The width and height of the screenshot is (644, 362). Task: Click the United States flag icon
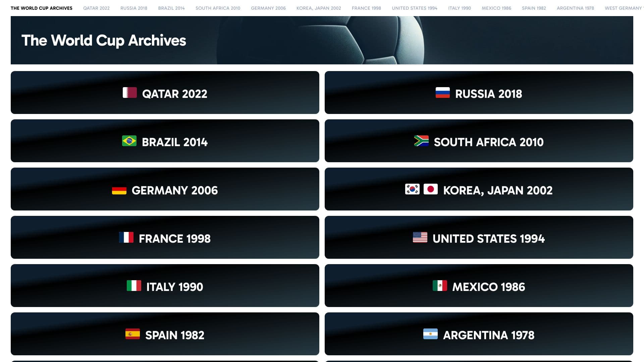tap(419, 237)
